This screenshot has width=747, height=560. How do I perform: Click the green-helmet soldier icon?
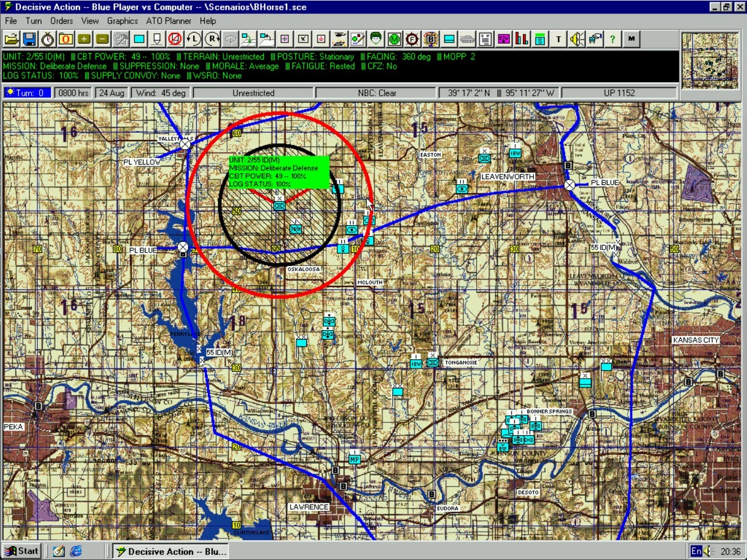tap(375, 39)
